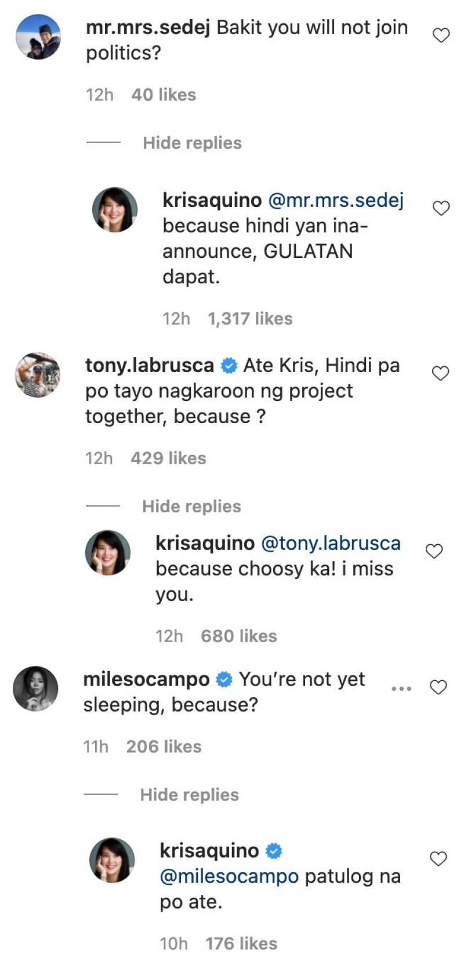Like tony.labrusca's project together comment

tap(441, 373)
